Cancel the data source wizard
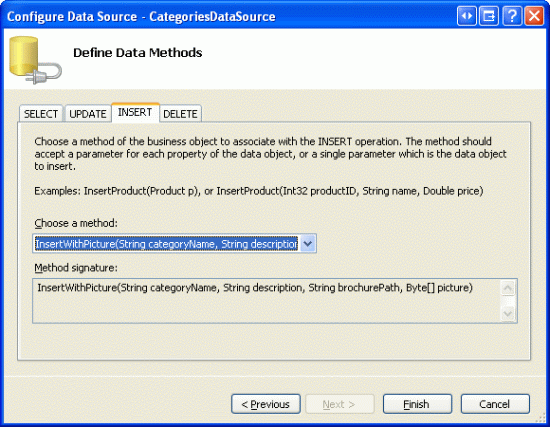The width and height of the screenshot is (550, 427). 495,404
